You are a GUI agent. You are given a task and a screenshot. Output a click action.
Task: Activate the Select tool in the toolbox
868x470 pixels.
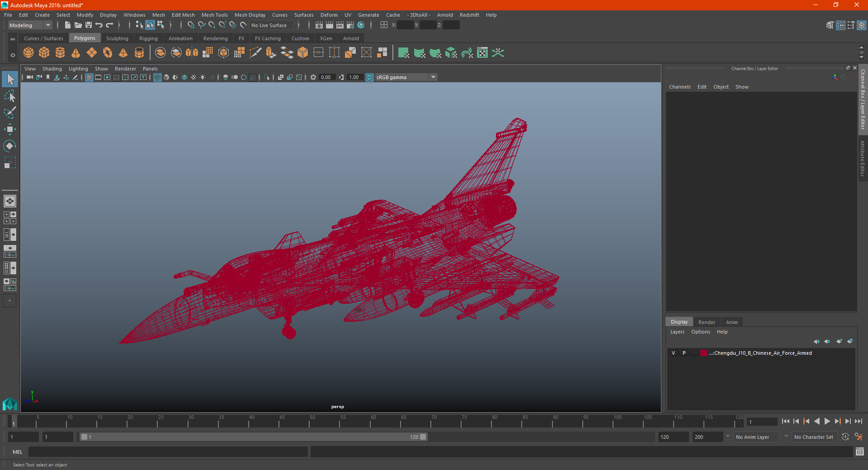[x=10, y=80]
